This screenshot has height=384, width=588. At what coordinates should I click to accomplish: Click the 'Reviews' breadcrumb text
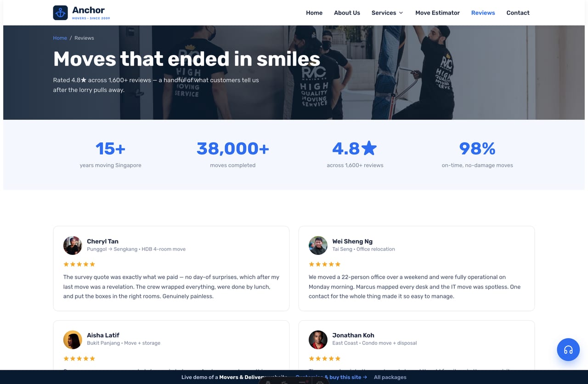84,38
